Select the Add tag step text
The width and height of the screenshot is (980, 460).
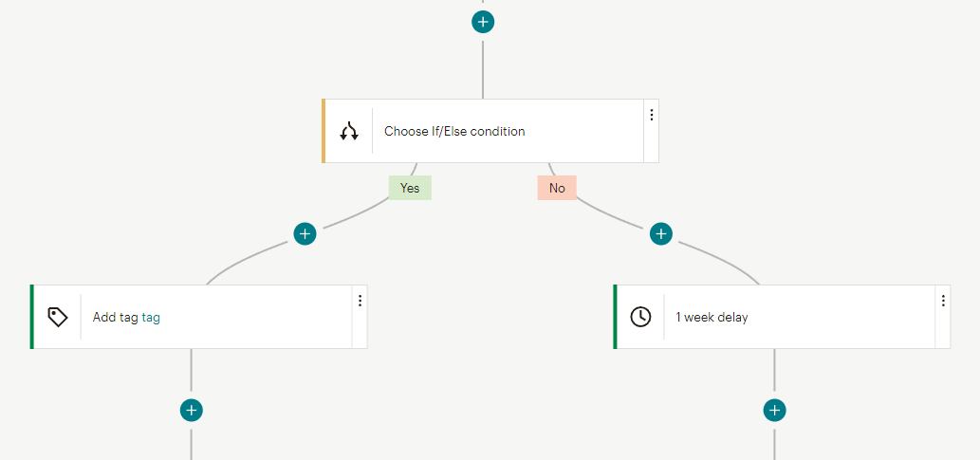[126, 318]
